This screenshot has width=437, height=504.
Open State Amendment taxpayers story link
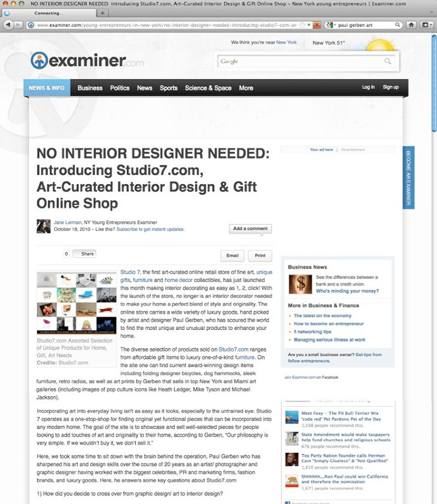click(346, 437)
